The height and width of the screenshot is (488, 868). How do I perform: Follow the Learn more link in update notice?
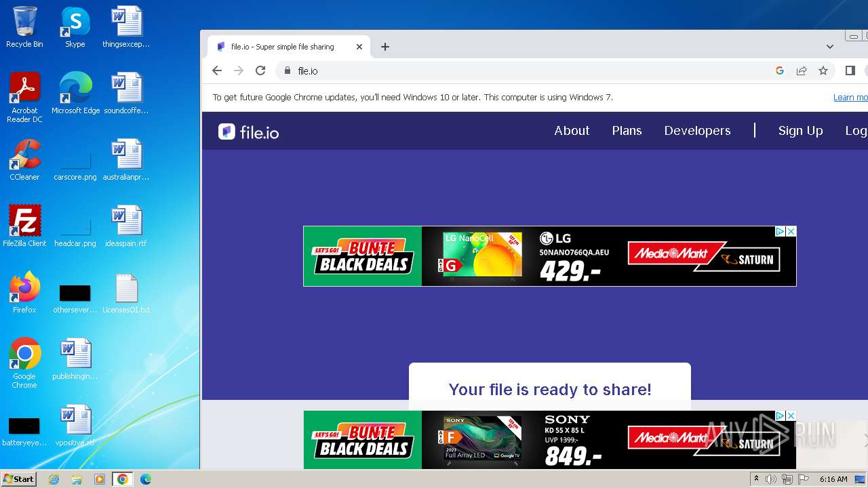tap(850, 98)
